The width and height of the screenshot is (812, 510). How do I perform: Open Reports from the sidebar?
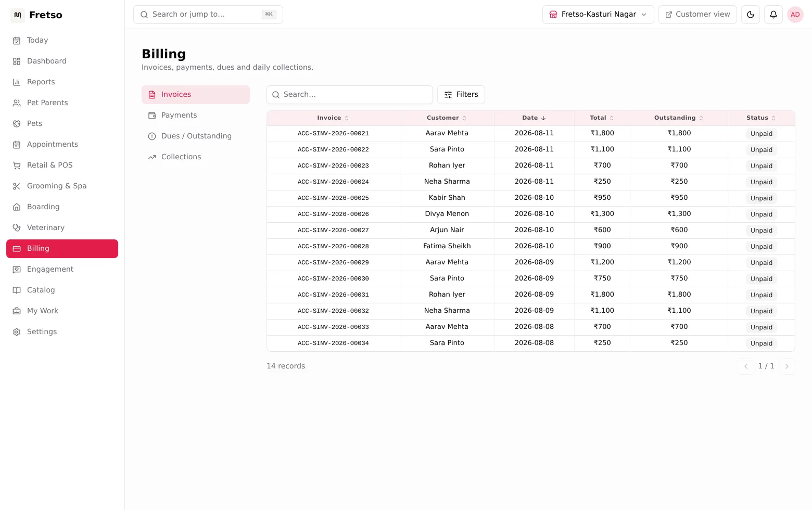pos(62,82)
